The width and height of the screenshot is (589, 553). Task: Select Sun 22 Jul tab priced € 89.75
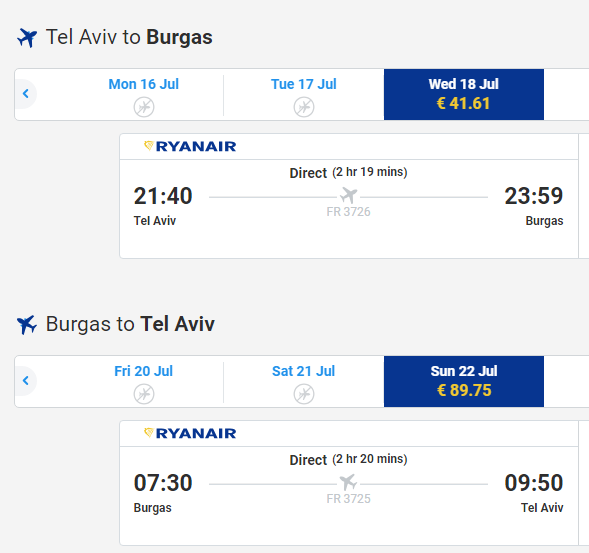click(464, 382)
